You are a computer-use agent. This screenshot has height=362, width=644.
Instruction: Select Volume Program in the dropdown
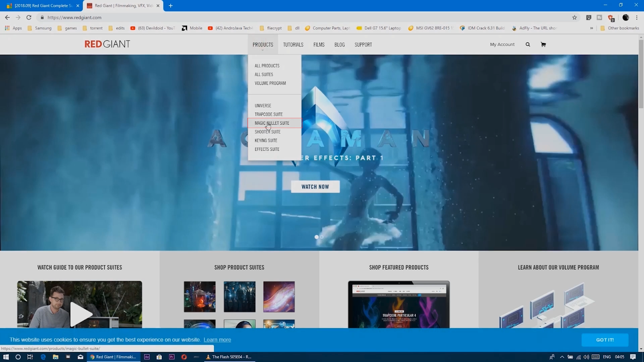point(270,83)
